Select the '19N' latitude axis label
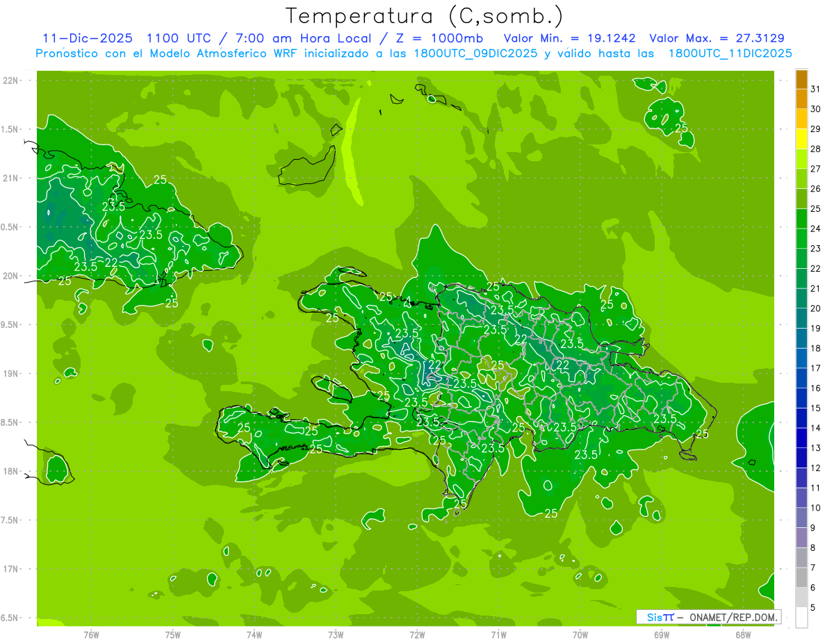The image size is (834, 644). click(11, 374)
